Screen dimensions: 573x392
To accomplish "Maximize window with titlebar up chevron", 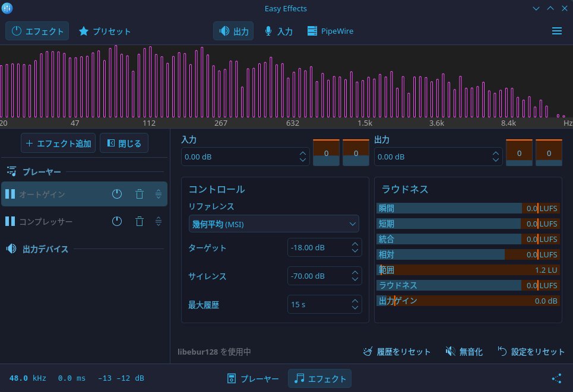I will point(550,8).
